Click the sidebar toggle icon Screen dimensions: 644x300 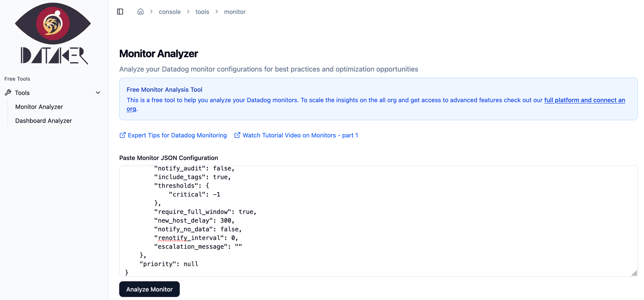pyautogui.click(x=120, y=12)
